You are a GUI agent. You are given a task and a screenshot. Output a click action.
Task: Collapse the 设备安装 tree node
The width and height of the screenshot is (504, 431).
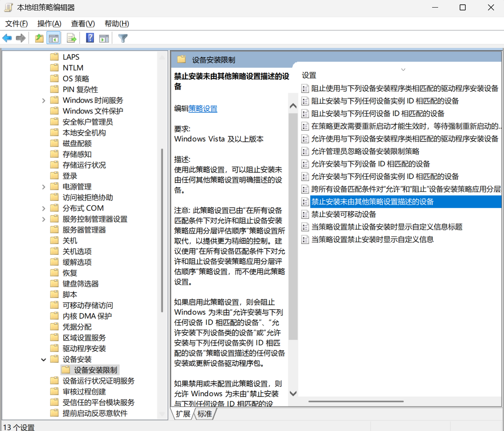44,359
